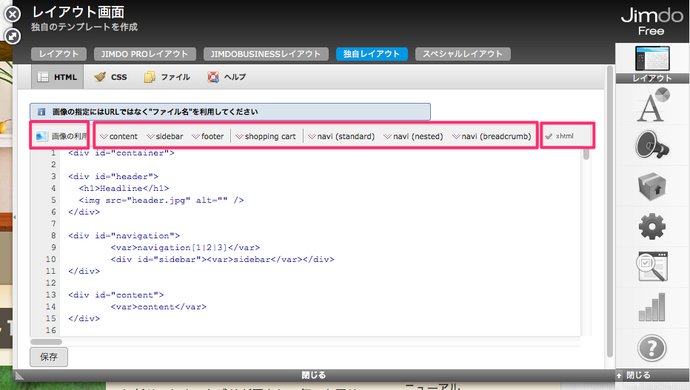The width and height of the screenshot is (690, 390).
Task: Click the header.jpg img code line
Action: pyautogui.click(x=161, y=200)
